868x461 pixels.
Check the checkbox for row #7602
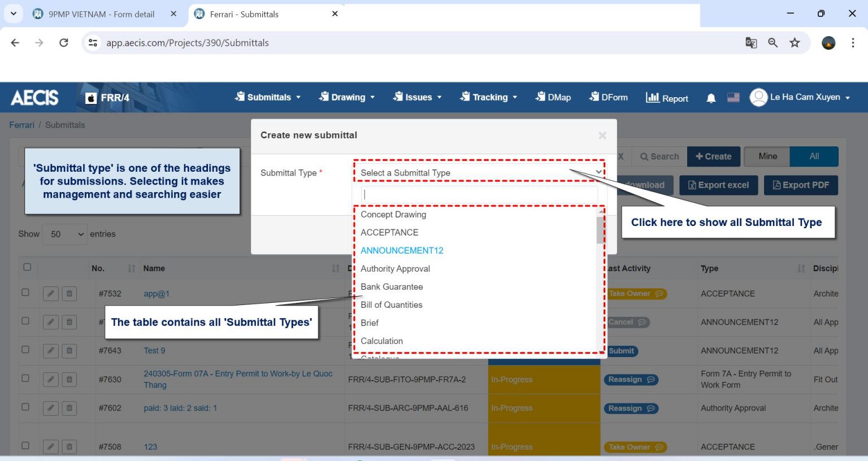point(25,407)
